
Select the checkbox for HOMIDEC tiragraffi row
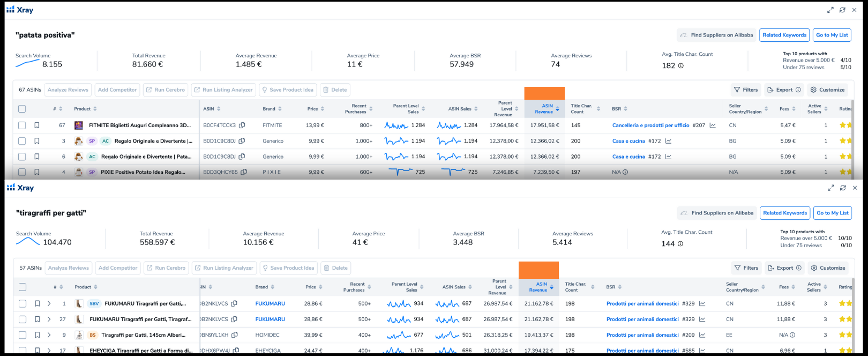tap(23, 335)
